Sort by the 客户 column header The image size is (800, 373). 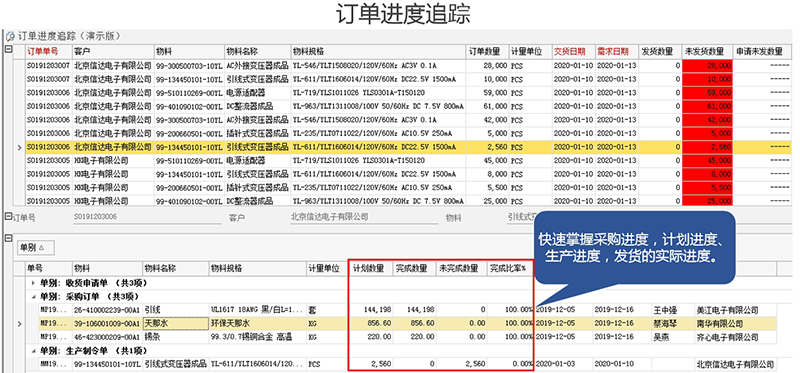tap(113, 52)
